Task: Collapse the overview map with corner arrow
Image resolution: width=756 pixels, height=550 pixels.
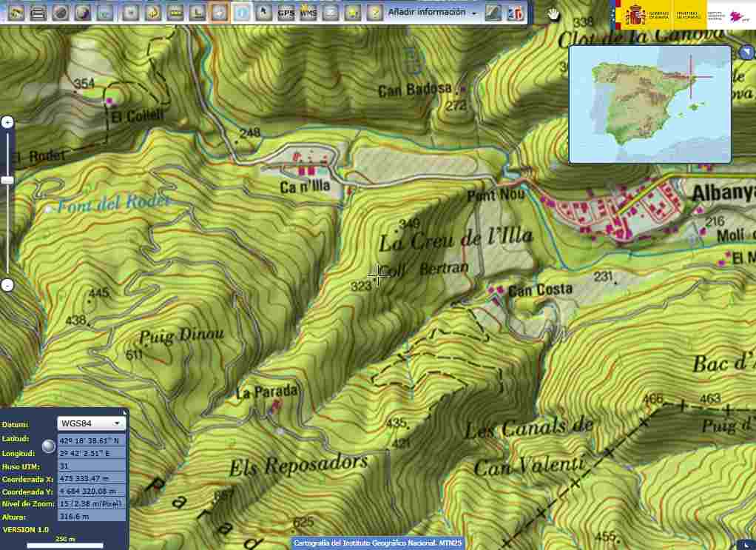Action: [746, 52]
